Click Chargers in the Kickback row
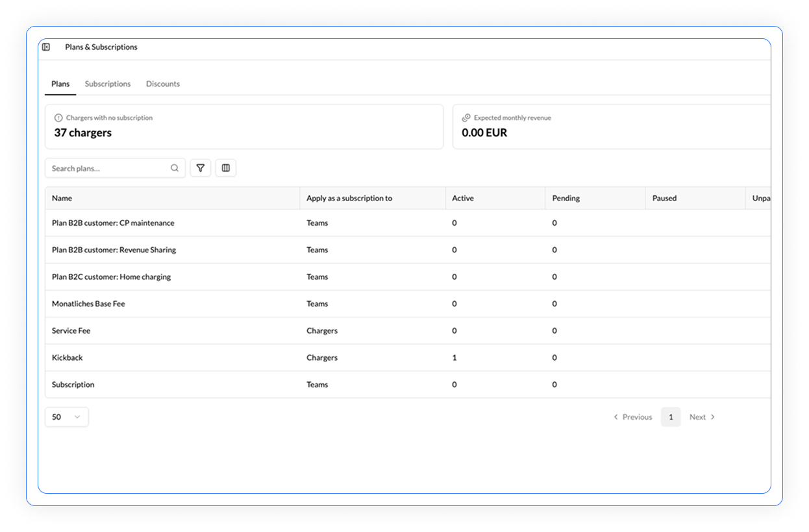 [322, 357]
